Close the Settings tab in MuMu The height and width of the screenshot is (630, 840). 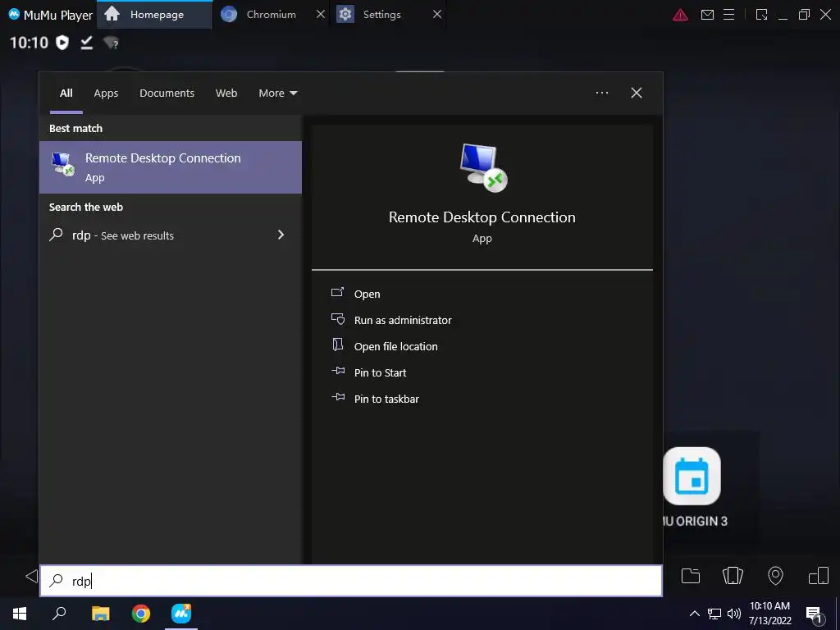point(437,15)
